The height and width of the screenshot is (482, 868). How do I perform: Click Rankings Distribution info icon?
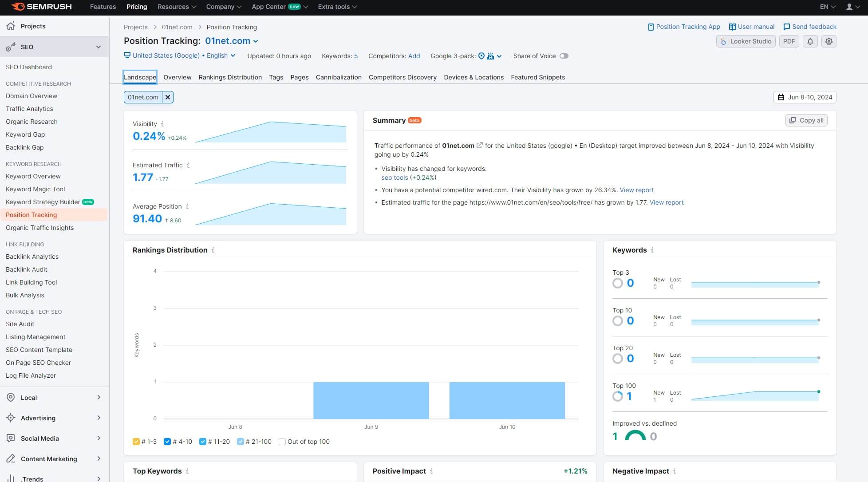tap(213, 250)
